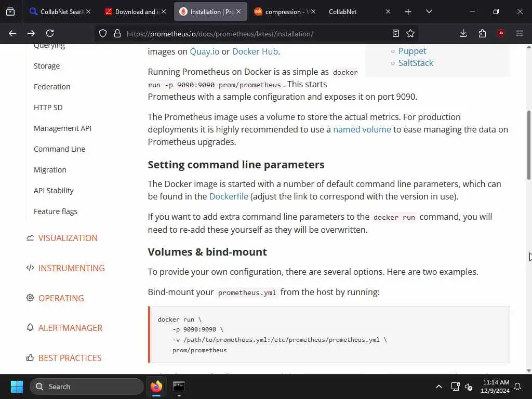
Task: Go forward to the next page
Action: point(31,33)
